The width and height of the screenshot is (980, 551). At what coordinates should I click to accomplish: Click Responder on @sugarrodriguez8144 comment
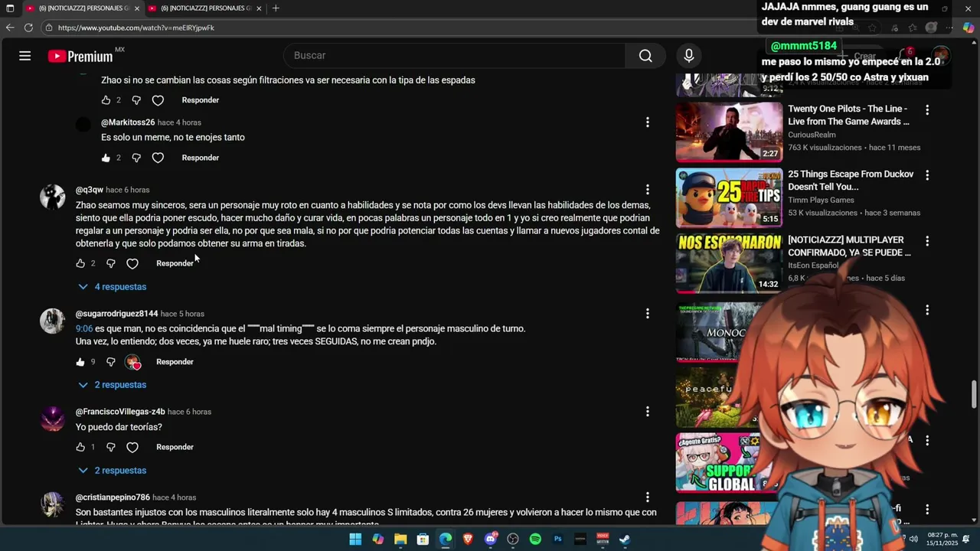pyautogui.click(x=175, y=362)
